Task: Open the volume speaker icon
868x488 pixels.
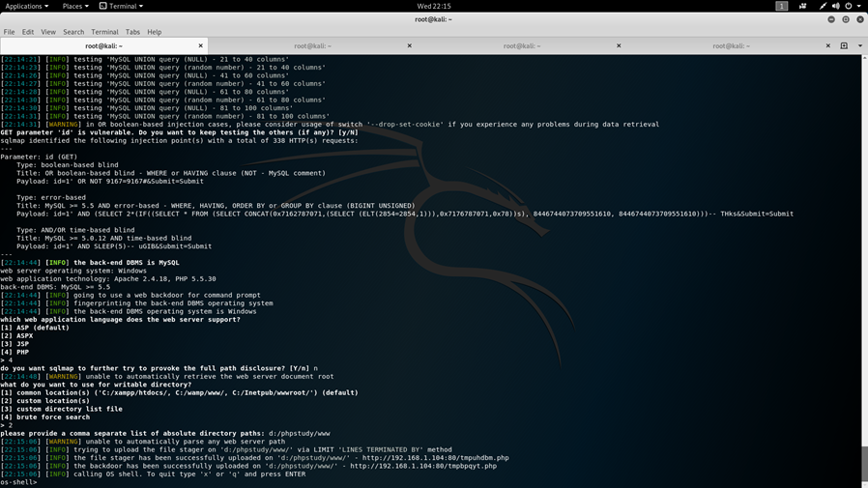Action: [836, 6]
